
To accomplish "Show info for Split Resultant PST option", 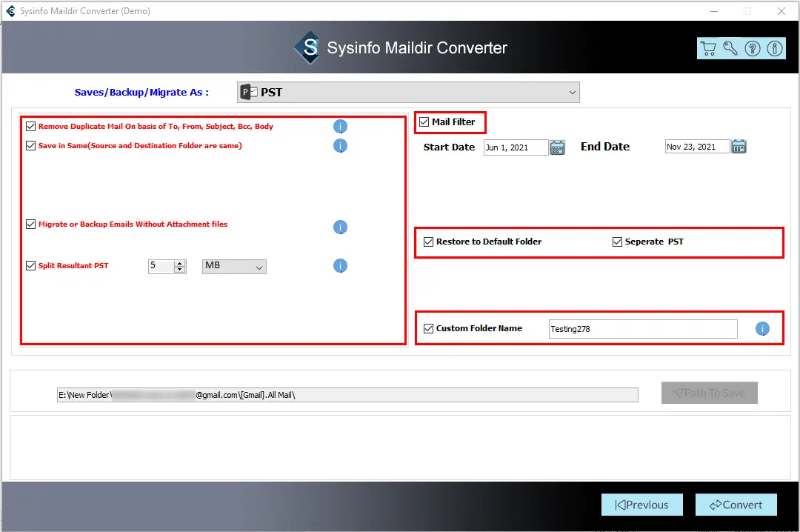I will (340, 266).
